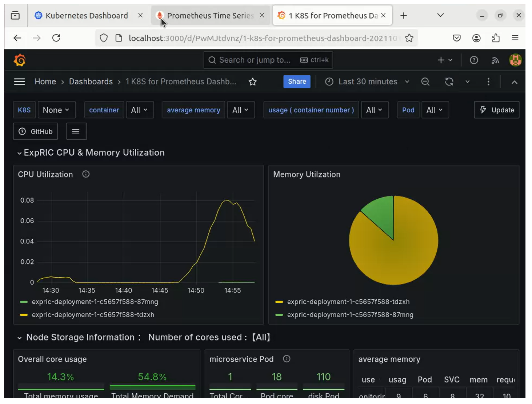Image resolution: width=532 pixels, height=404 pixels.
Task: Click the Grafana logo home icon
Action: (20, 60)
